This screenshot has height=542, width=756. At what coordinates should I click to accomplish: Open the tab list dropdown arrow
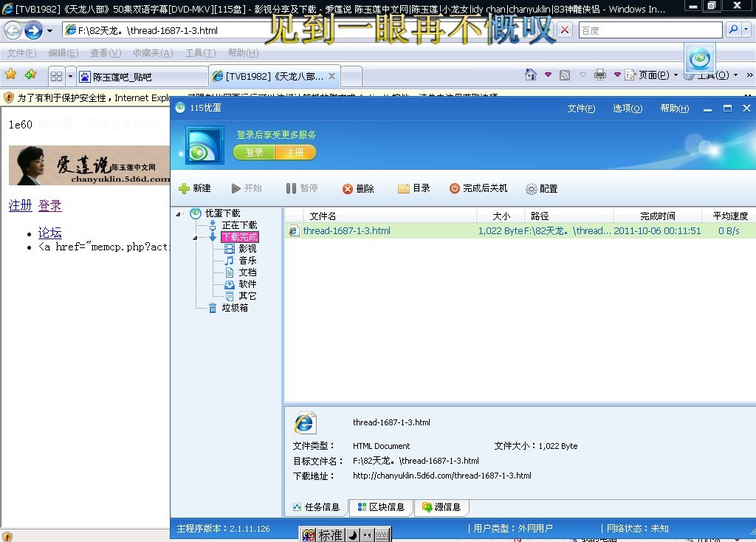point(70,76)
